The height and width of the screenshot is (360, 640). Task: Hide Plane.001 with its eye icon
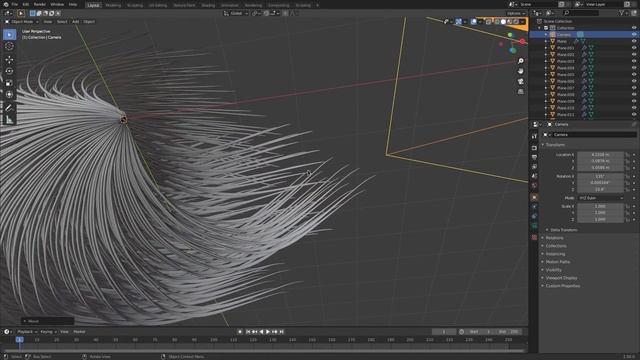[634, 48]
